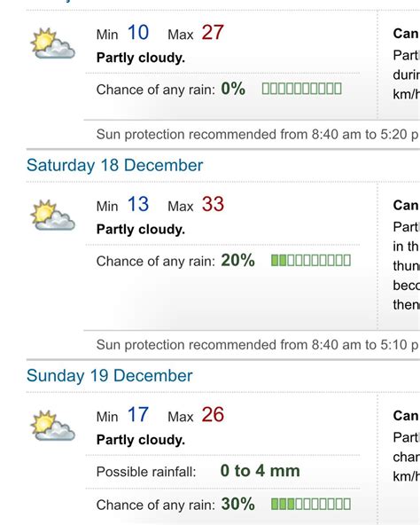420x525 pixels.
Task: Select the minimum temperature 17
Action: click(138, 414)
